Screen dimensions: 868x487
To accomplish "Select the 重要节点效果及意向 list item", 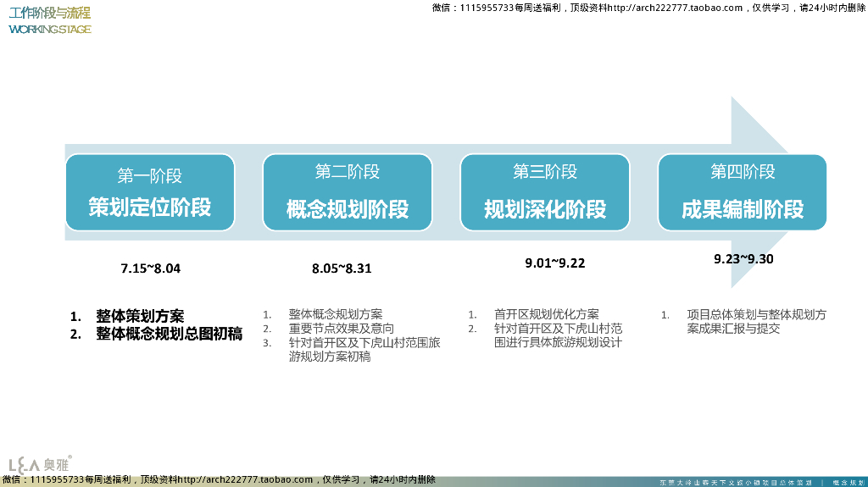I will (x=341, y=329).
